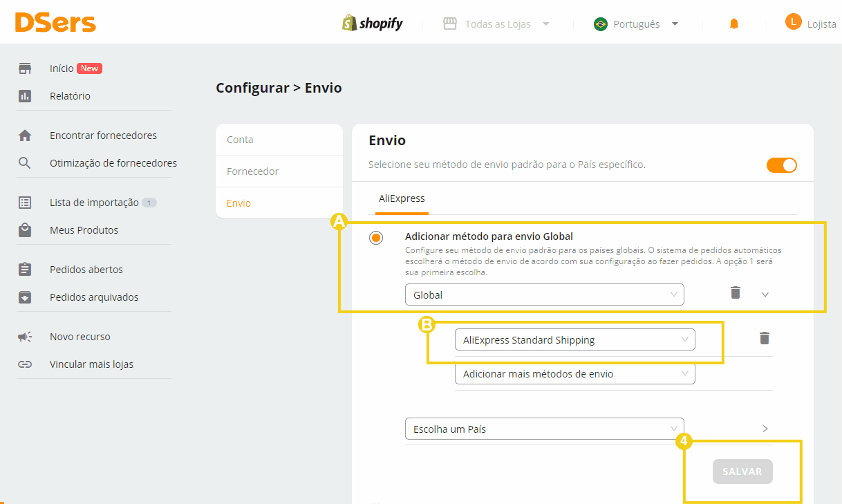The image size is (842, 504).
Task: Delete AliExpress Standard Shipping with trash icon
Action: coord(765,338)
